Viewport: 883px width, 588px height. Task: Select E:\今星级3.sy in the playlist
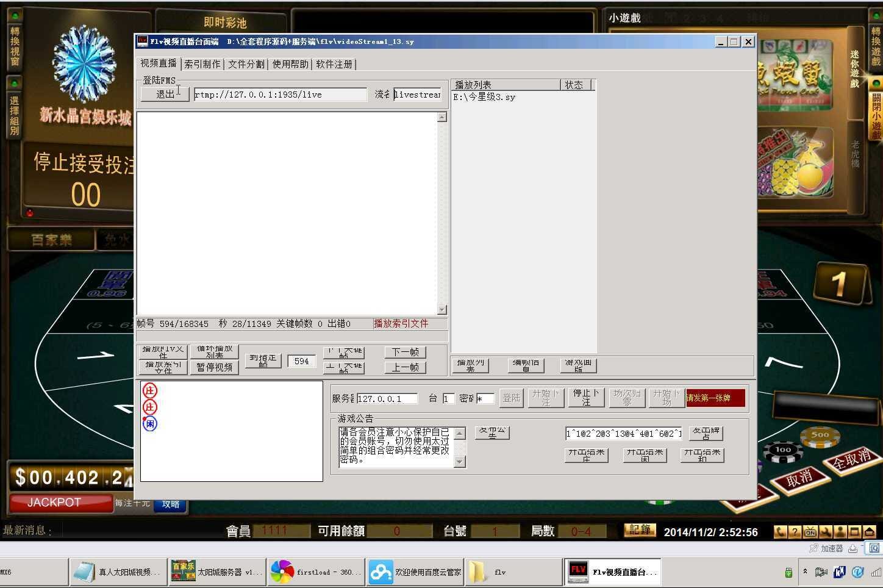click(x=484, y=97)
